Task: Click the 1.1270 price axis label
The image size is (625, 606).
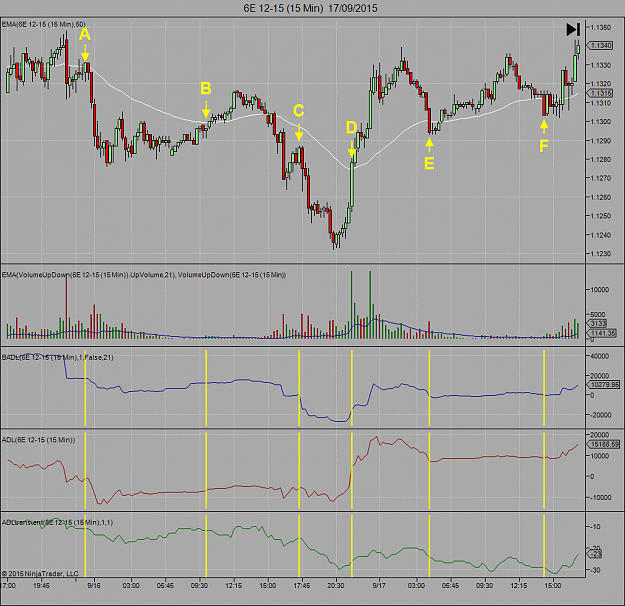Action: pyautogui.click(x=600, y=178)
